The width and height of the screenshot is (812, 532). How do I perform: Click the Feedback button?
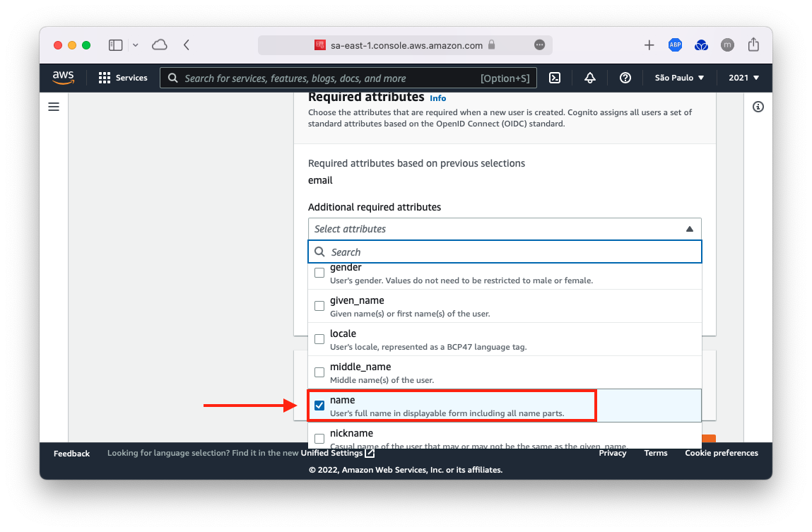click(x=71, y=454)
